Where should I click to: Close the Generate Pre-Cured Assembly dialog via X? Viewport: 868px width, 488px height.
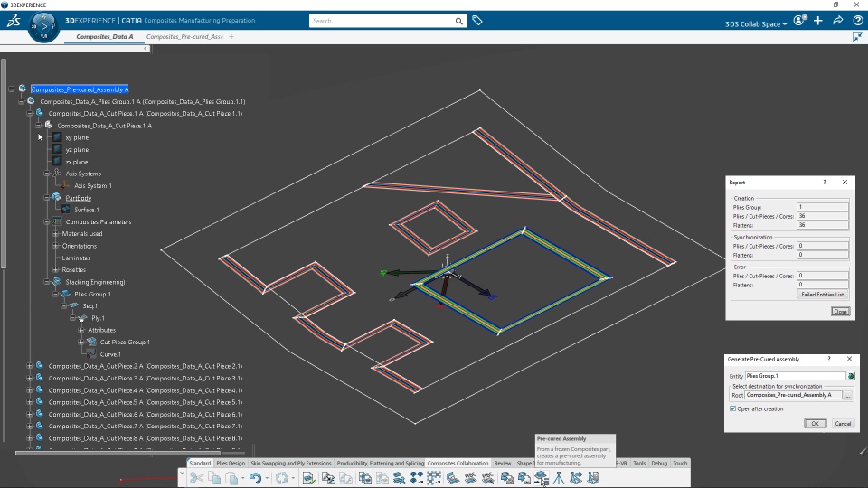(x=849, y=359)
